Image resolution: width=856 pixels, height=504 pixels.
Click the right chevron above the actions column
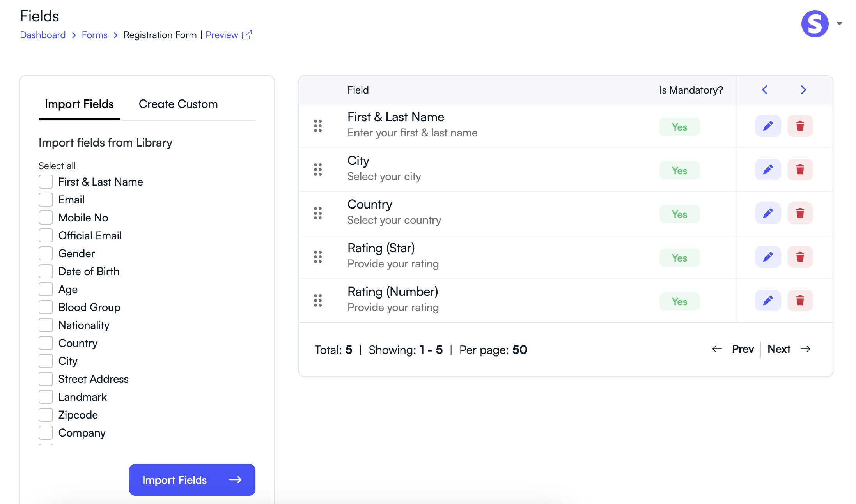[x=803, y=90]
